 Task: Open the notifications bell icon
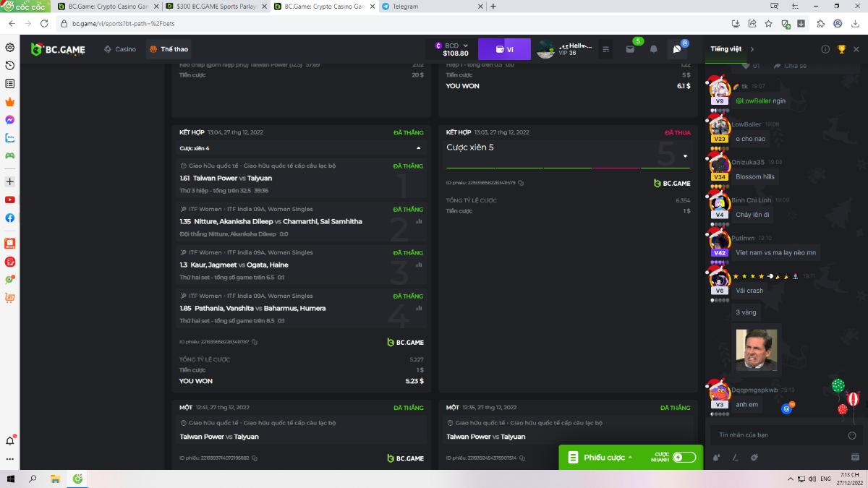click(654, 49)
